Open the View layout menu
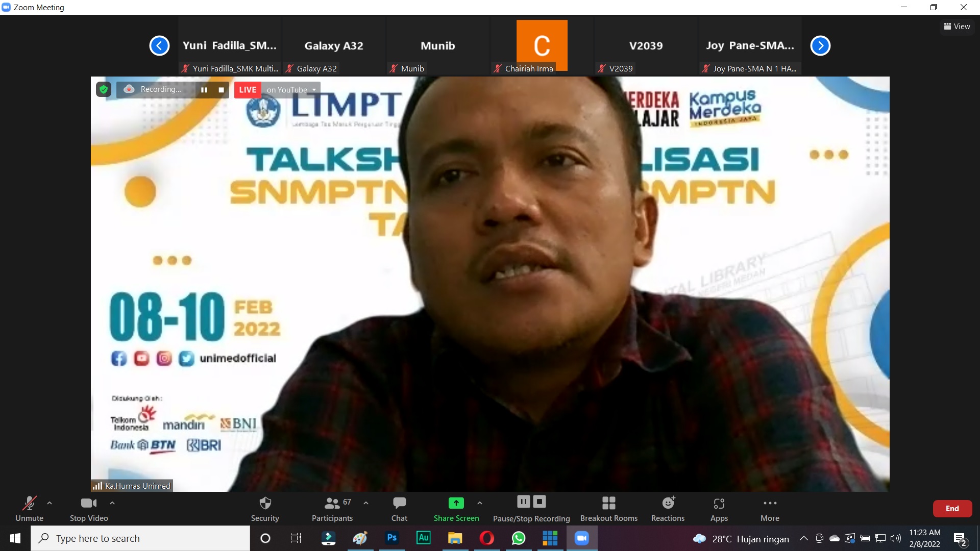This screenshot has width=980, height=551. pos(957,27)
